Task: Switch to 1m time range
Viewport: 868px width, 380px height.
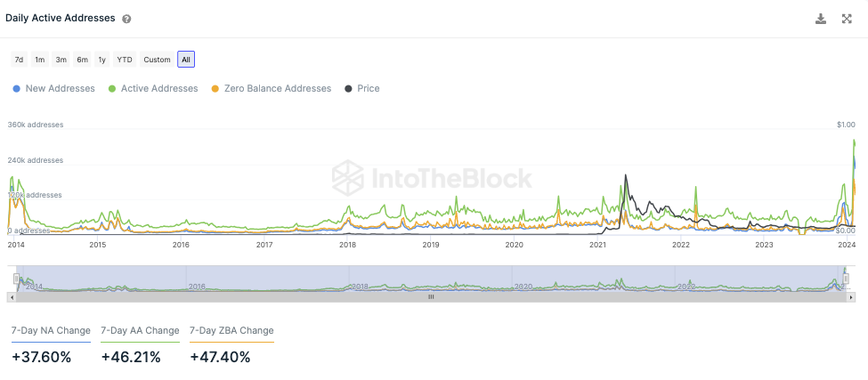Action: pos(40,60)
